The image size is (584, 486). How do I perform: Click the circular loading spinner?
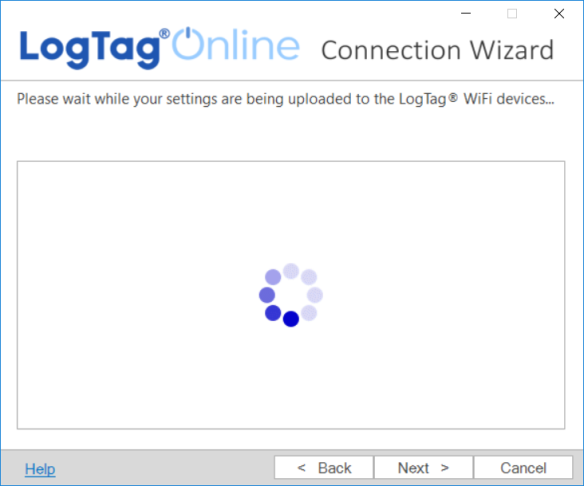pos(291,295)
